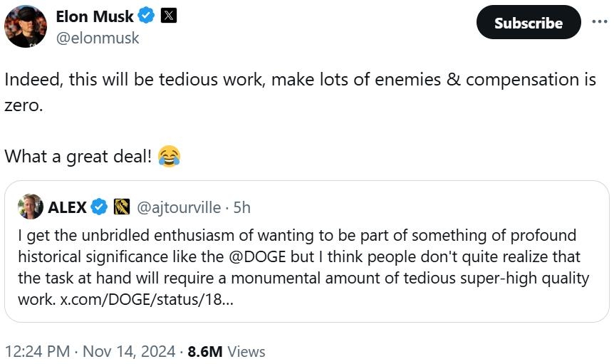Viewport: 614px width, 364px height.
Task: Click the X affiliate badge next to Elon Musk
Action: pos(168,16)
